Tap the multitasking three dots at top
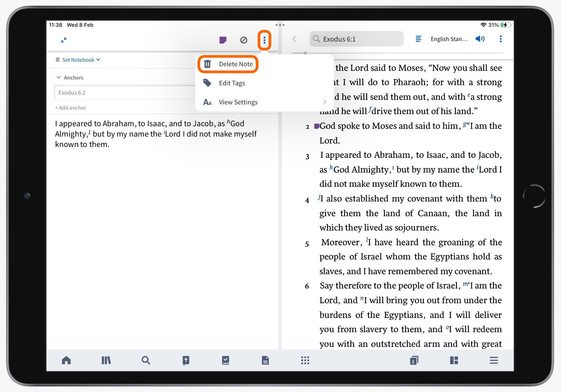This screenshot has width=561, height=392. [280, 25]
